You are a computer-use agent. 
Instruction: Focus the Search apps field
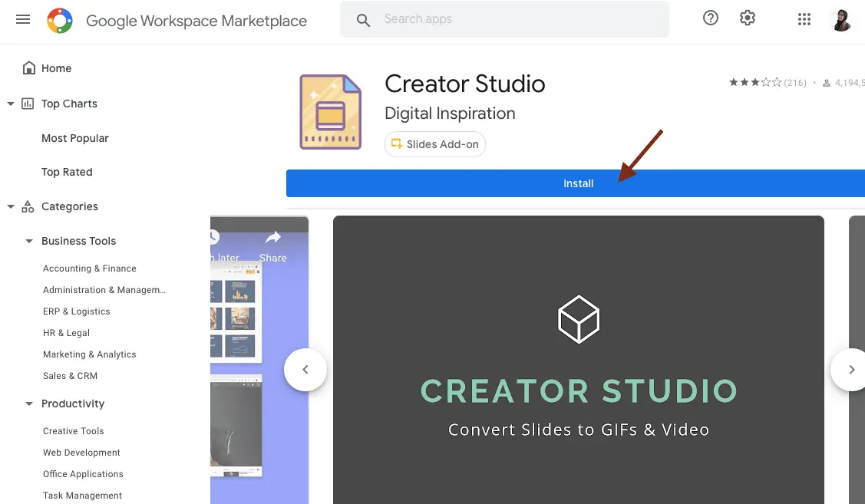click(504, 19)
